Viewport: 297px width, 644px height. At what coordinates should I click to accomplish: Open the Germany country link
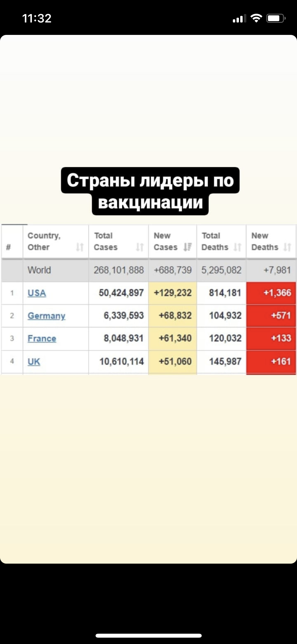click(46, 316)
